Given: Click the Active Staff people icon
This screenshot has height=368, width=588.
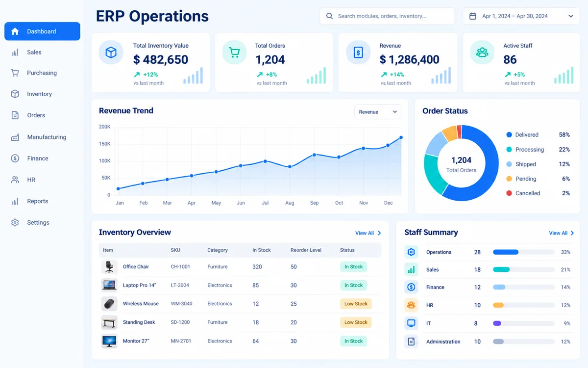Looking at the screenshot, I should 482,52.
